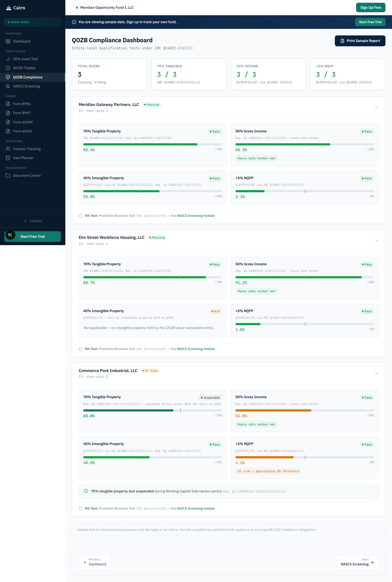This screenshot has height=582, width=392.
Task: Click the QOZB Compliance shield icon
Action: (8, 77)
